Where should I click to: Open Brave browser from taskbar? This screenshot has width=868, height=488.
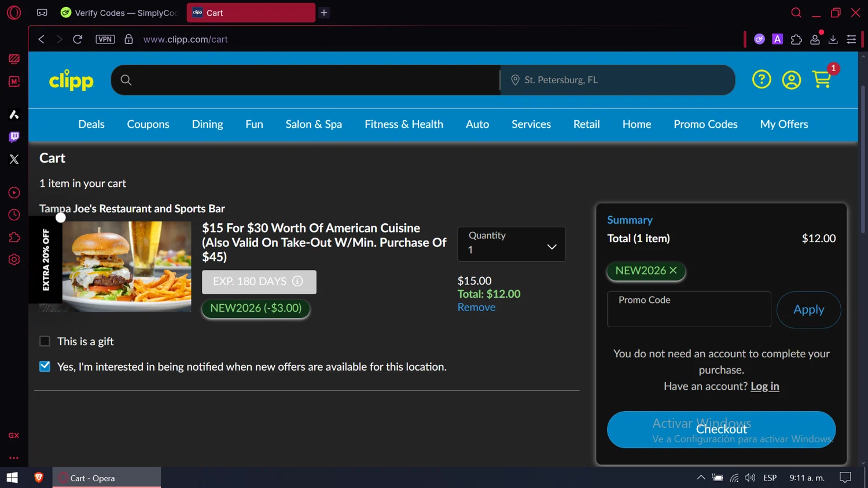pyautogui.click(x=39, y=478)
